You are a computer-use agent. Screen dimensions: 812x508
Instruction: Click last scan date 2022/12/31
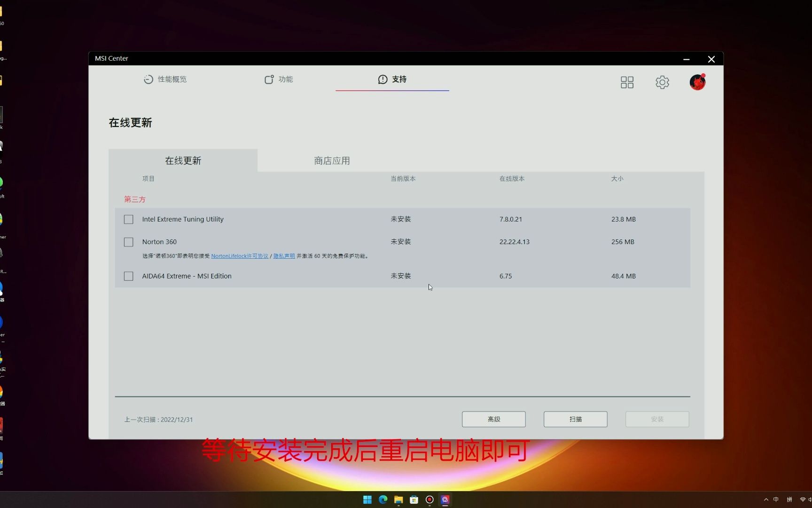(177, 420)
